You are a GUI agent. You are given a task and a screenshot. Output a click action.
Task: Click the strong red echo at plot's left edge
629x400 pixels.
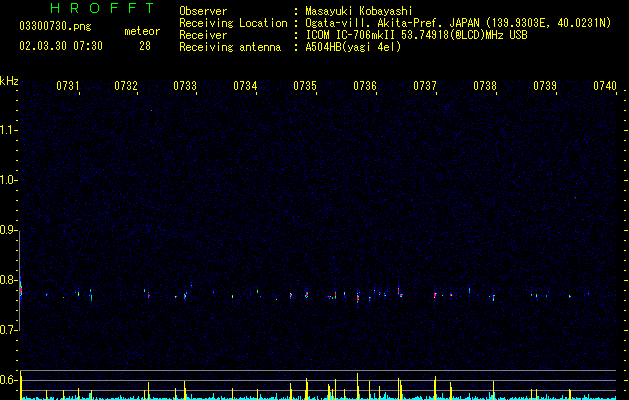click(21, 291)
